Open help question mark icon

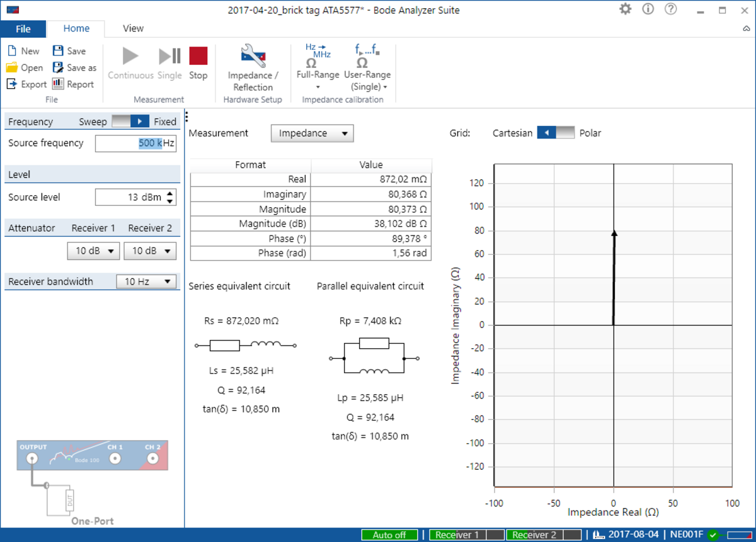tap(670, 9)
